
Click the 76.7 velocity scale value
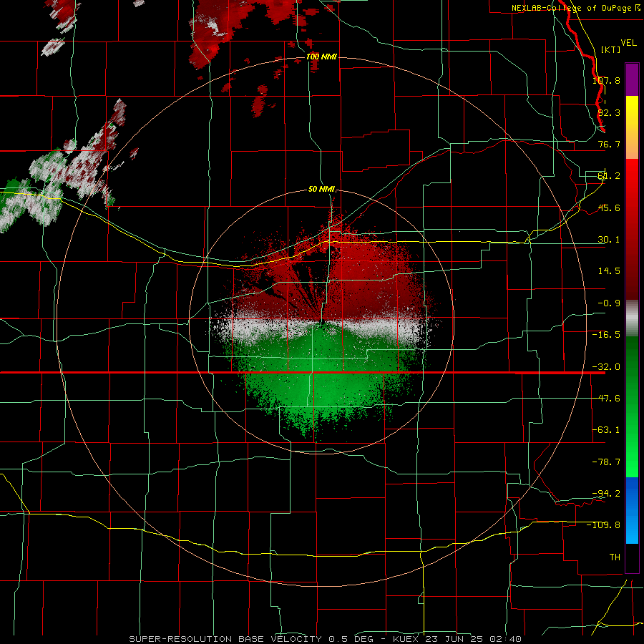pyautogui.click(x=609, y=144)
